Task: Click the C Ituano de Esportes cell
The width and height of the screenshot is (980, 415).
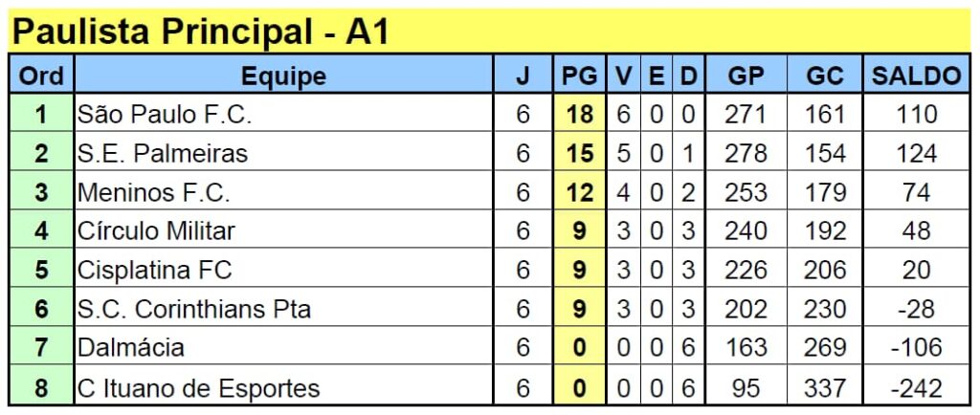Action: coord(199,388)
